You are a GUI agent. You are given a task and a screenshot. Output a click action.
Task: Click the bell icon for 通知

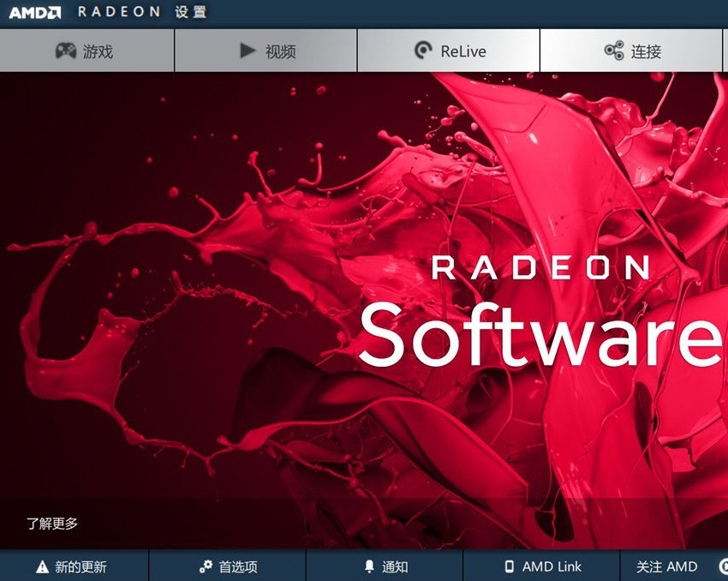coord(369,566)
